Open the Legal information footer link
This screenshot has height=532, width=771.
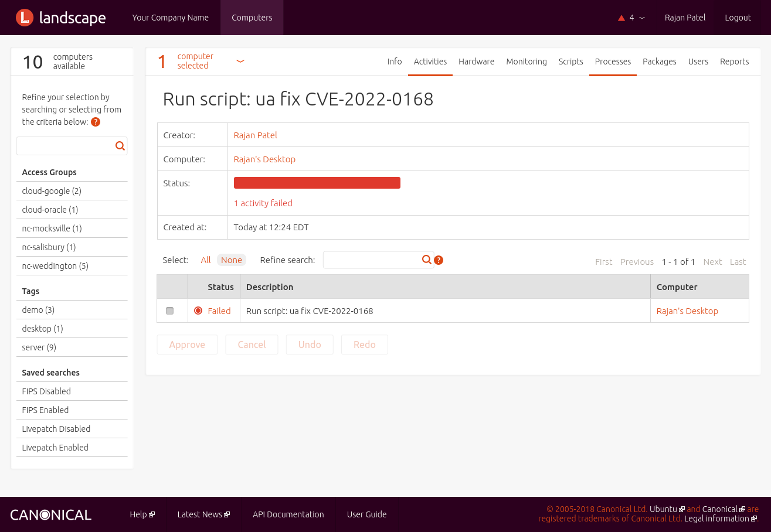coord(717,519)
